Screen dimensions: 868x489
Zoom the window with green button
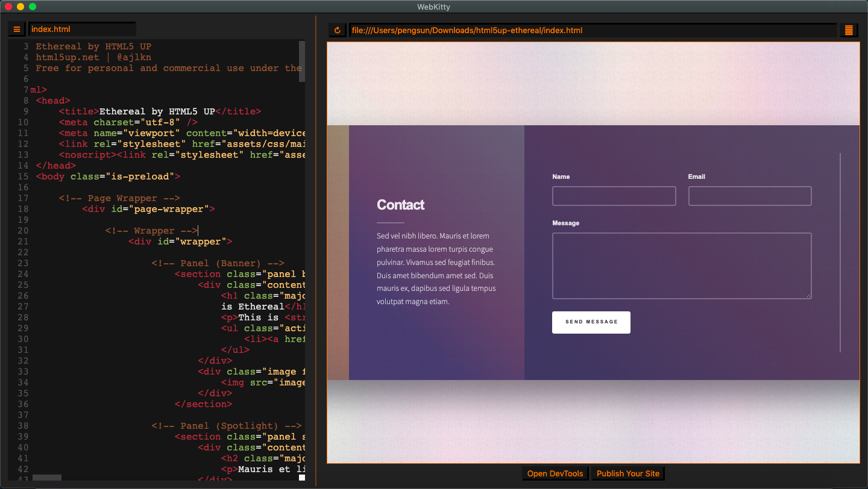click(33, 7)
